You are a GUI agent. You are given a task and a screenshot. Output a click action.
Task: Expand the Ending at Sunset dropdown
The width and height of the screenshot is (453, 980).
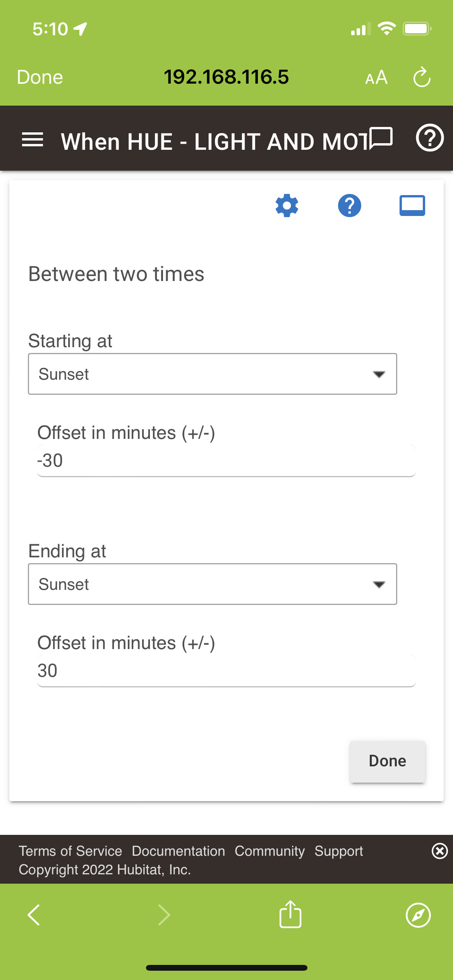[213, 584]
